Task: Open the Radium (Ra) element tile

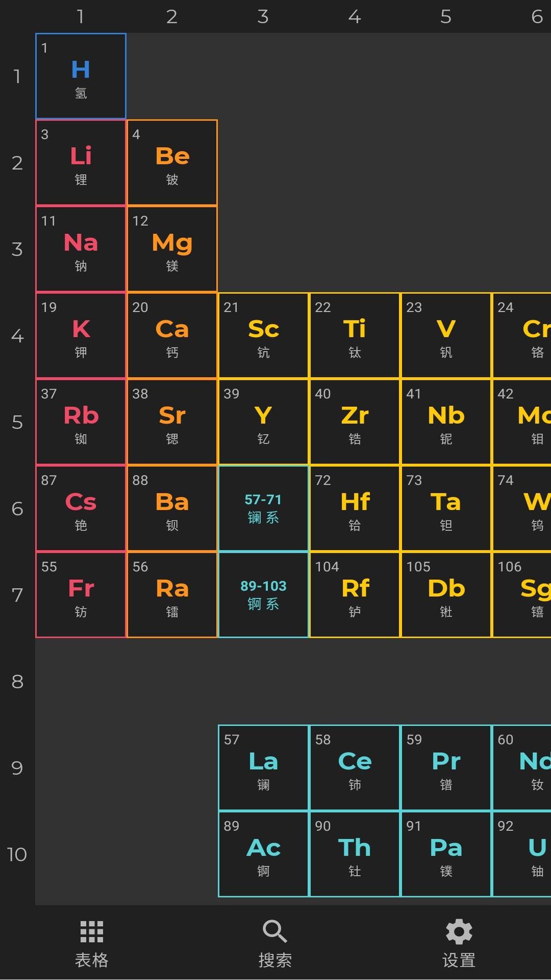Action: pyautogui.click(x=172, y=595)
